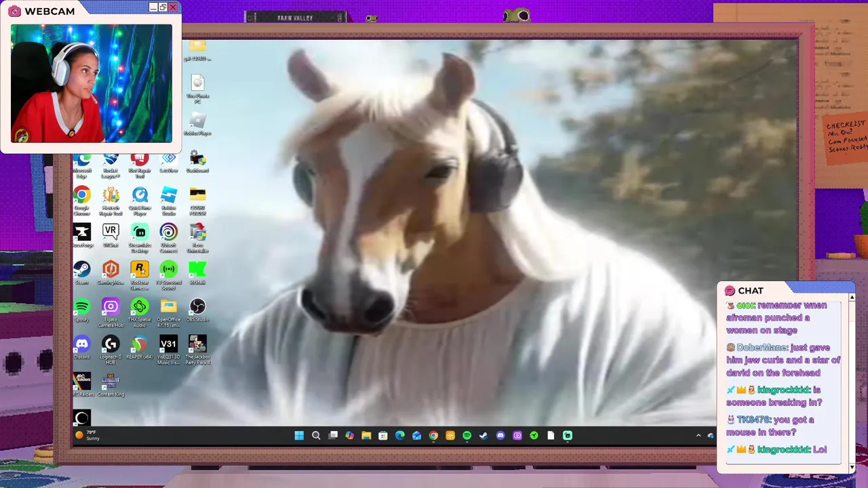Open the Elgato Camera Hub desktop icon
The height and width of the screenshot is (488, 868).
[111, 312]
